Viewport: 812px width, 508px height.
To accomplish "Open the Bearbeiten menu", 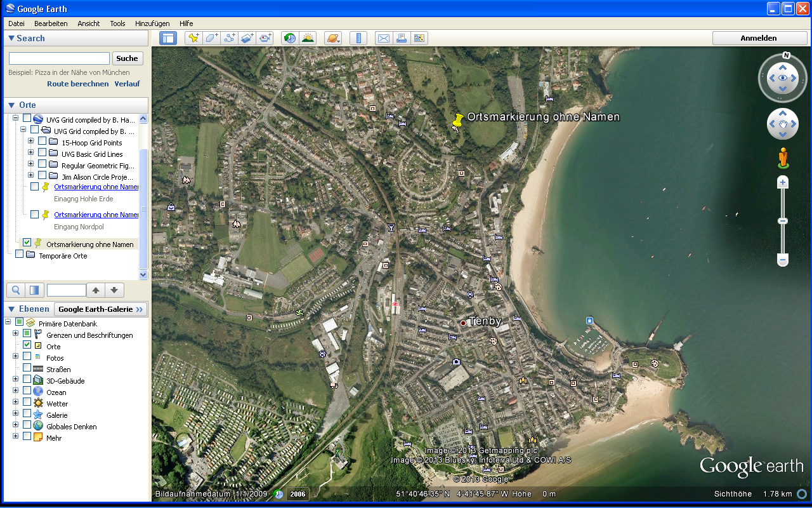I will pyautogui.click(x=51, y=23).
